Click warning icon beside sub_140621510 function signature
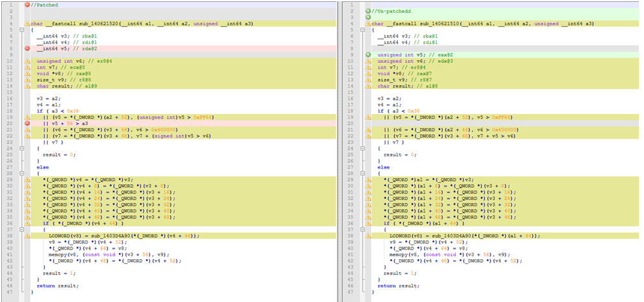Image resolution: width=644 pixels, height=302 pixels. coord(368,24)
